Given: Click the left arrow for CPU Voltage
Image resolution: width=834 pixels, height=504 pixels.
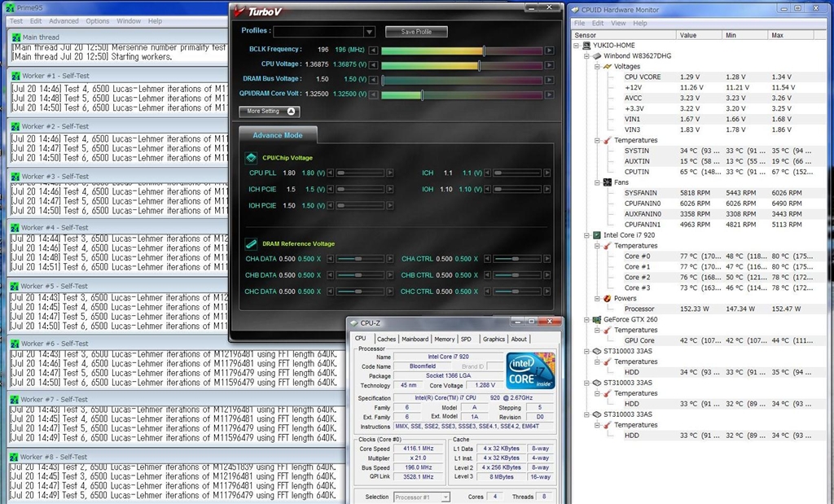Looking at the screenshot, I should click(374, 65).
